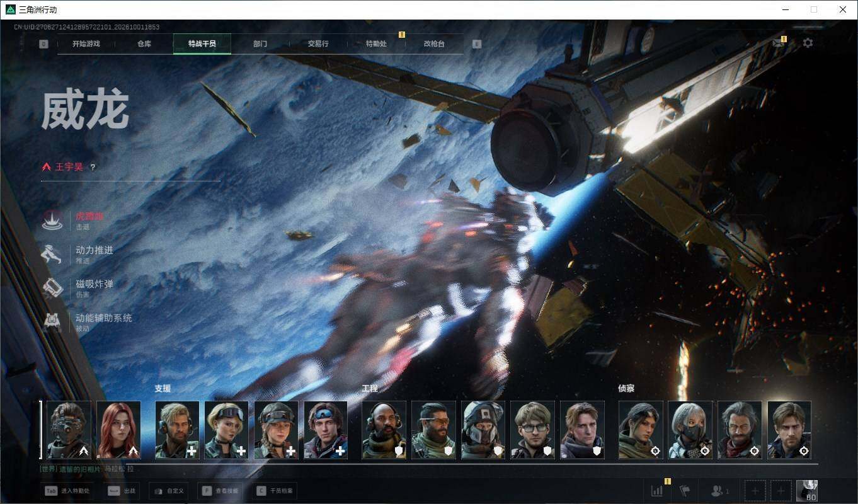Image resolution: width=858 pixels, height=504 pixels.
Task: Open the statistics bar chart icon
Action: 657,491
